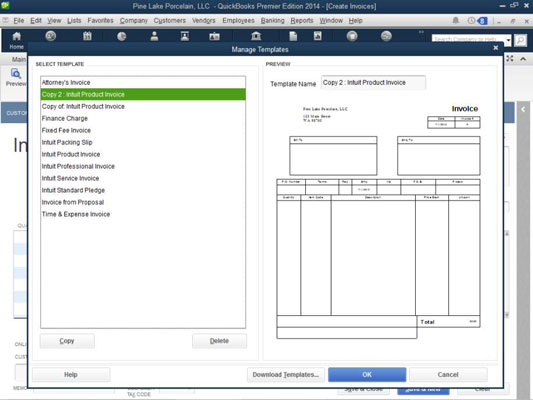Image resolution: width=533 pixels, height=400 pixels.
Task: Click the reminders bell icon
Action: click(x=455, y=21)
